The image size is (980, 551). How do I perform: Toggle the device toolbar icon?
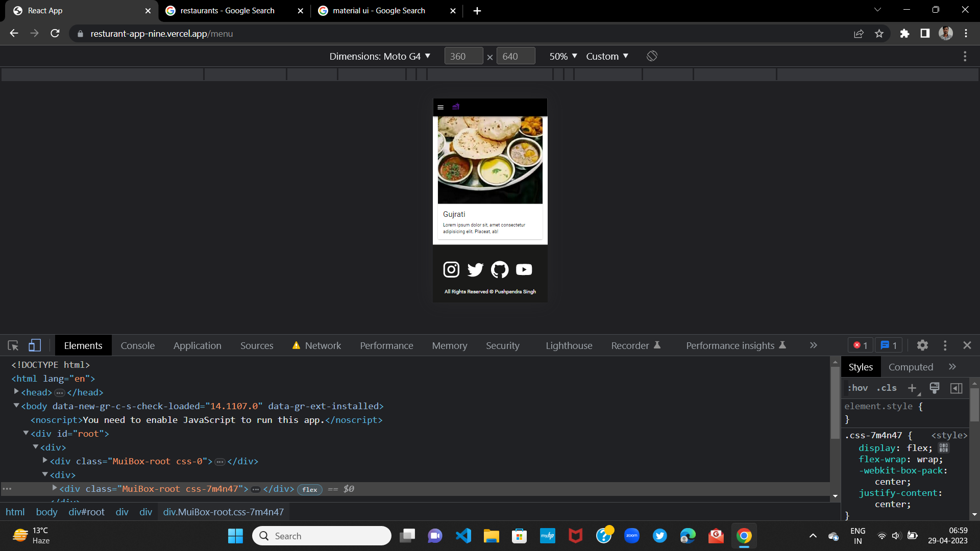tap(34, 345)
